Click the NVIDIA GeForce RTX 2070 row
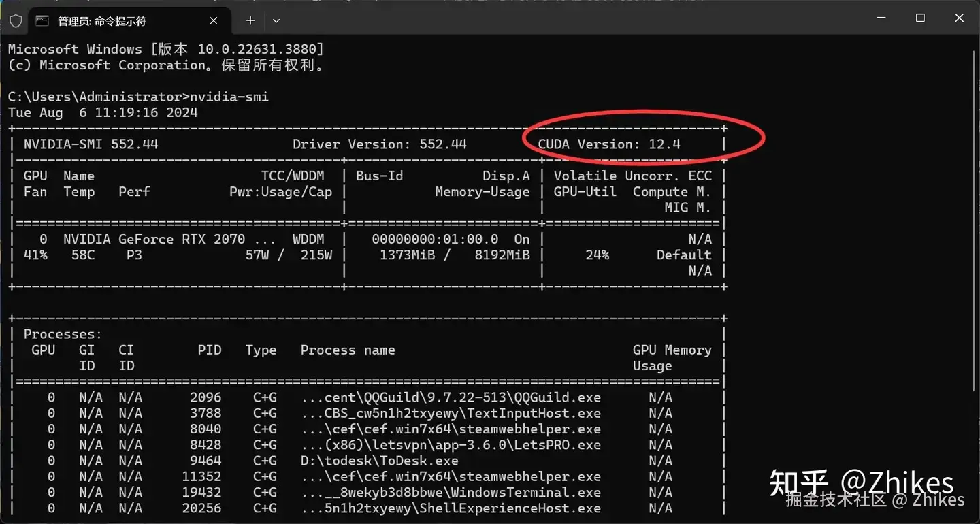This screenshot has width=980, height=524. point(367,240)
